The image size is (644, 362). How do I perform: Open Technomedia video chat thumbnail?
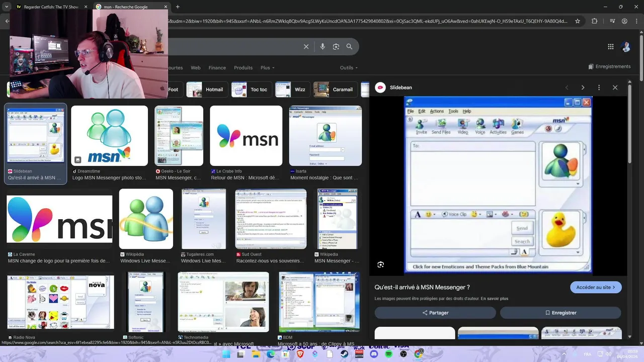(x=223, y=302)
